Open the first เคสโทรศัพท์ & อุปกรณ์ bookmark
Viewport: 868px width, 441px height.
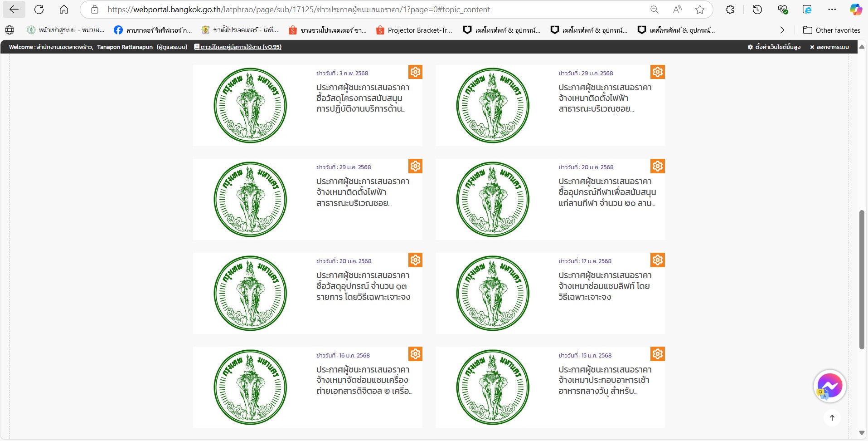tap(502, 30)
